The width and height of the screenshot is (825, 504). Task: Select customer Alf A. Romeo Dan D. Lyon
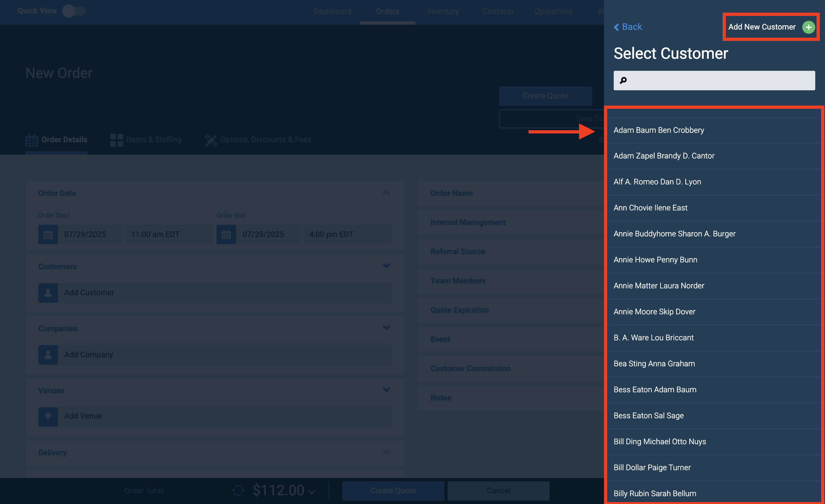click(714, 182)
